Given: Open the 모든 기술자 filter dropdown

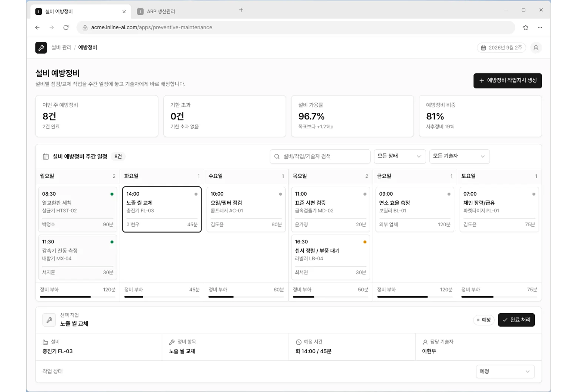Looking at the screenshot, I should [x=459, y=156].
